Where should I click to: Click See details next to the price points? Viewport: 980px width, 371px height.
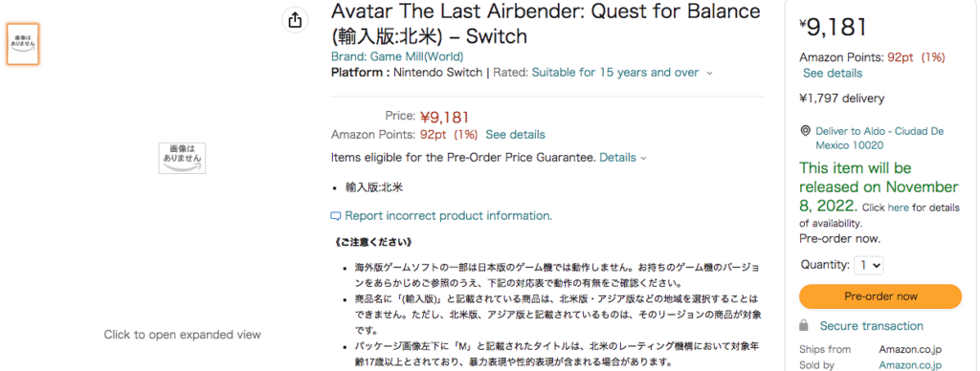[515, 134]
